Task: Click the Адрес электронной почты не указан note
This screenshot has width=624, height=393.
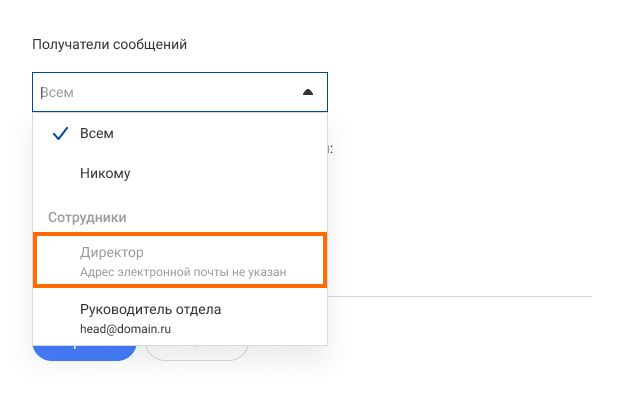Action: (x=183, y=272)
